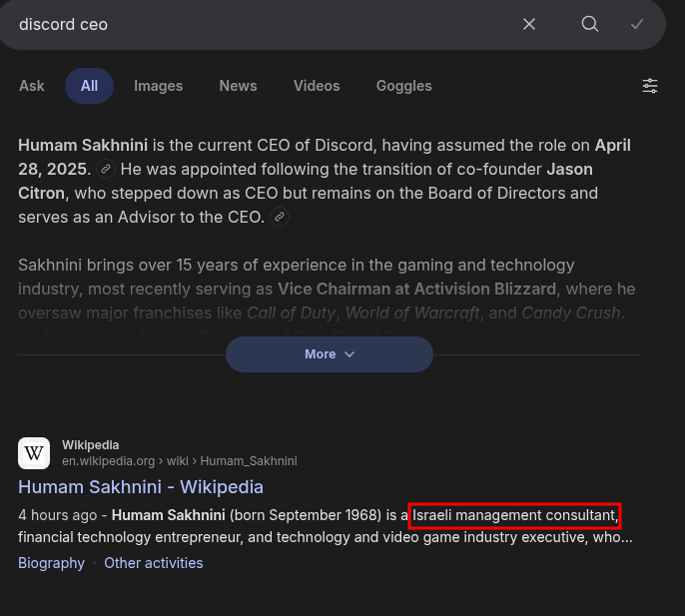Open citation link icon after Advisor to the CEO
Viewport: 685px width, 616px height.
click(x=280, y=217)
